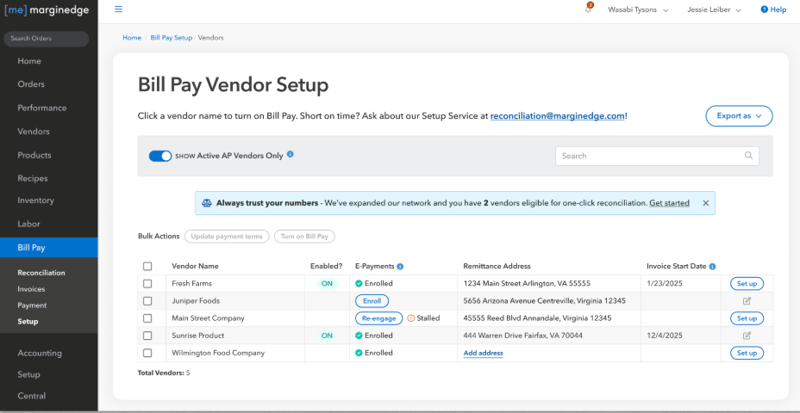Click Update payment terms bulk action

(x=227, y=236)
